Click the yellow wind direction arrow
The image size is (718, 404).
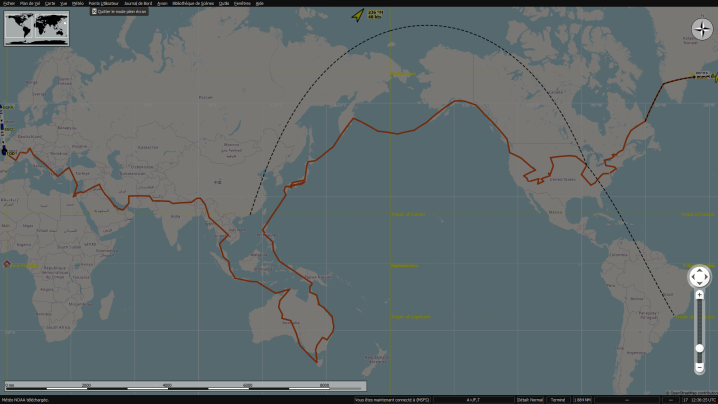pos(358,15)
